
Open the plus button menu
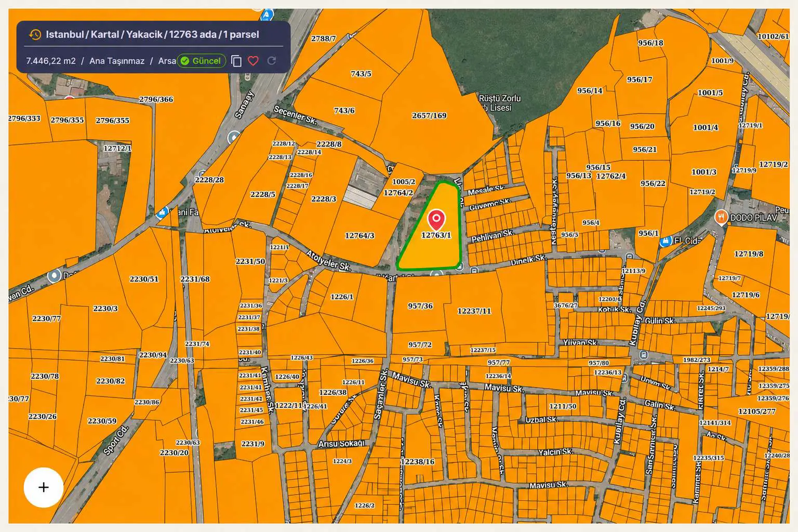(x=44, y=487)
